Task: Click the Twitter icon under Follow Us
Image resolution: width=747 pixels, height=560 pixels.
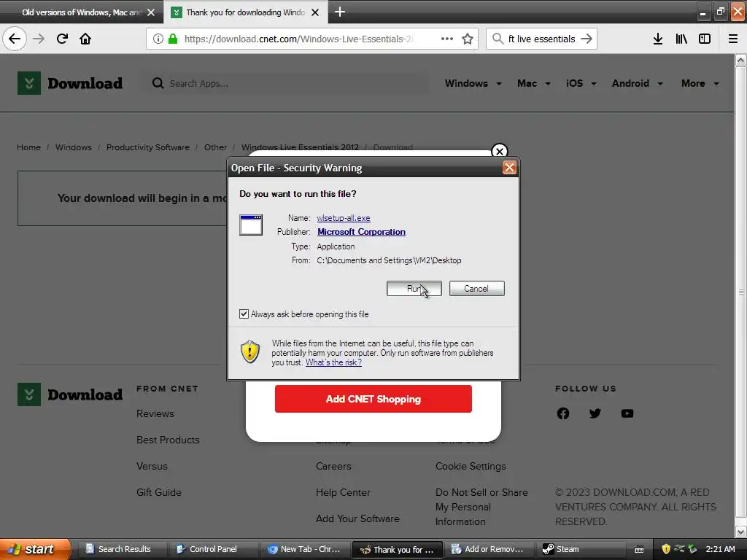Action: point(595,413)
